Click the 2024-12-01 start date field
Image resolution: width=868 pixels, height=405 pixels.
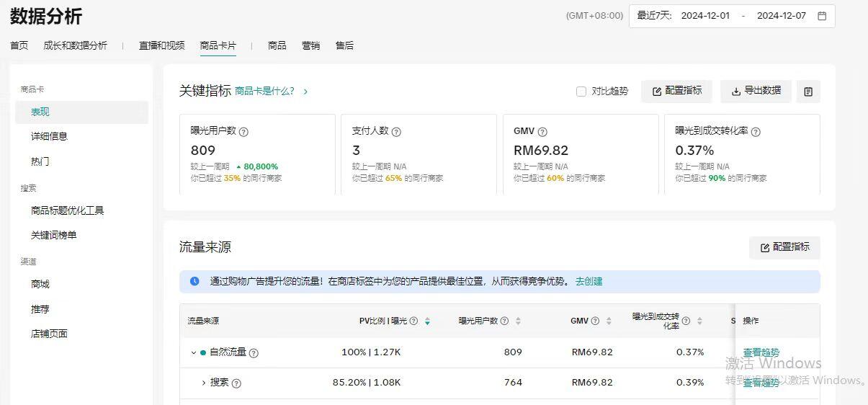(x=705, y=16)
